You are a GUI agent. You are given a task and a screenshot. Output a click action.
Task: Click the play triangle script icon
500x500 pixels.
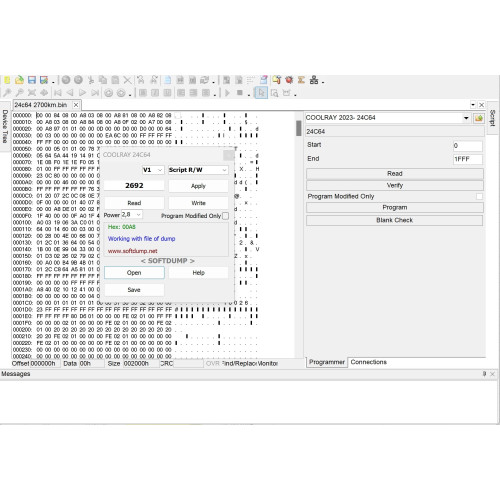227,93
